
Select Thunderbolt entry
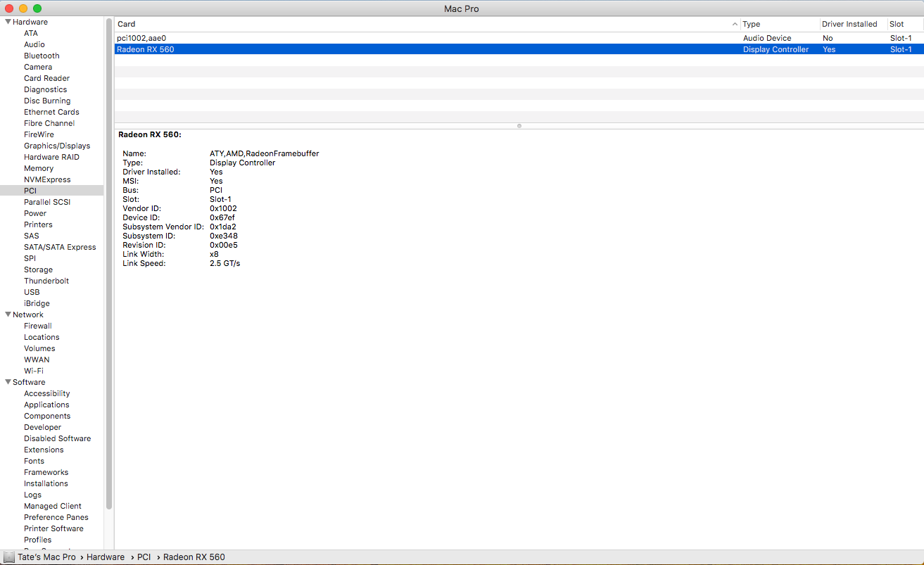tap(46, 281)
